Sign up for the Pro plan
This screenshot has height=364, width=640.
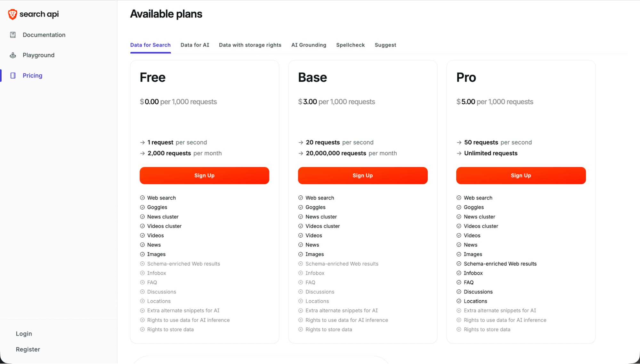click(x=521, y=175)
